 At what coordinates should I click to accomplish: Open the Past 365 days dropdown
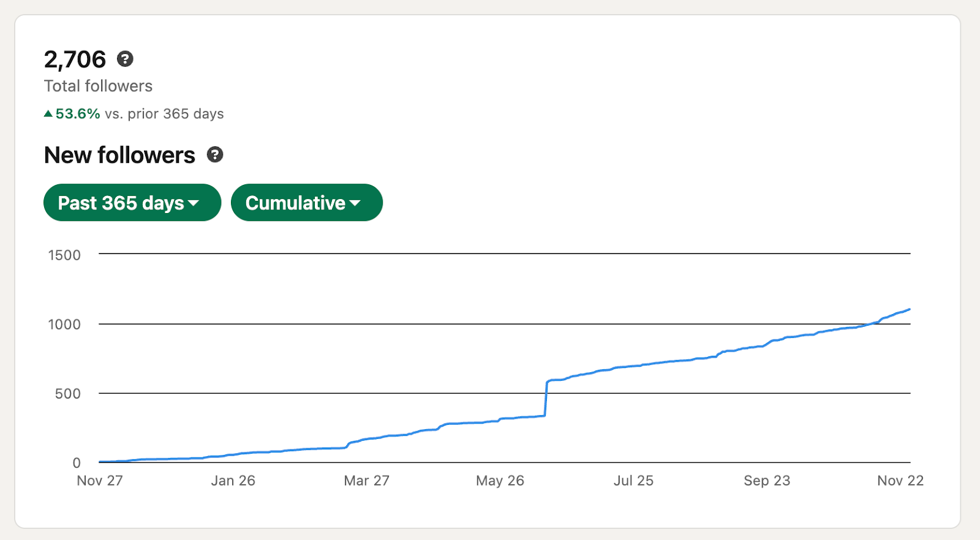click(132, 203)
